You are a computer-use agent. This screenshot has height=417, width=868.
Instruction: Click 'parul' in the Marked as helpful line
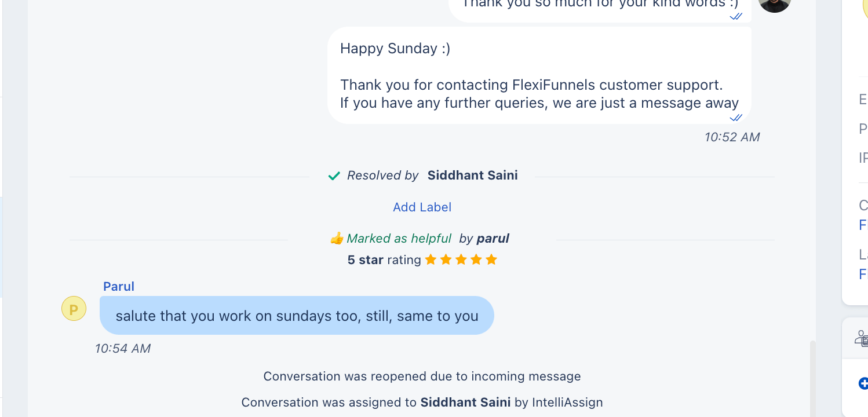(493, 239)
